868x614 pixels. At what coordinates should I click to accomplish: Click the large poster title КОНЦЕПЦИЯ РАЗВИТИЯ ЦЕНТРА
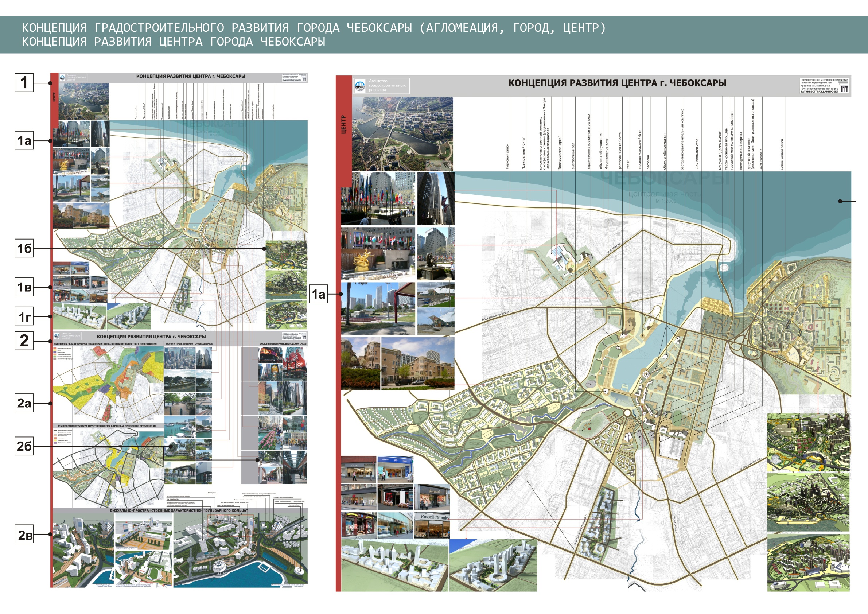[616, 83]
